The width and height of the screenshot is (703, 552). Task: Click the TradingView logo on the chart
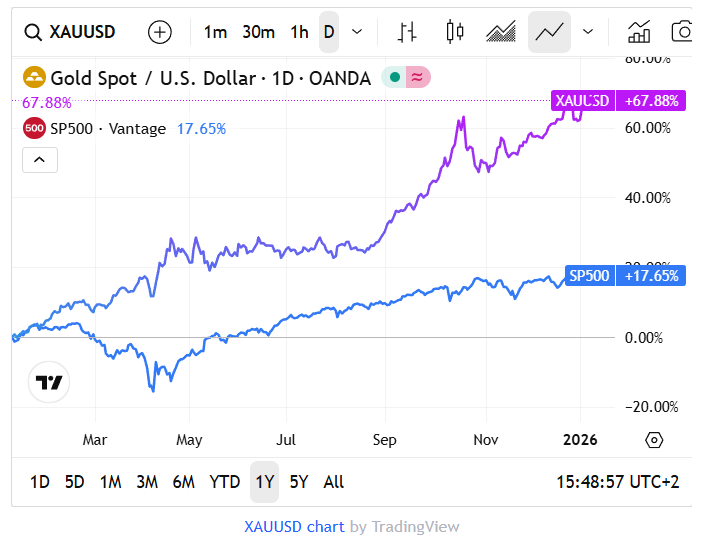(x=49, y=382)
